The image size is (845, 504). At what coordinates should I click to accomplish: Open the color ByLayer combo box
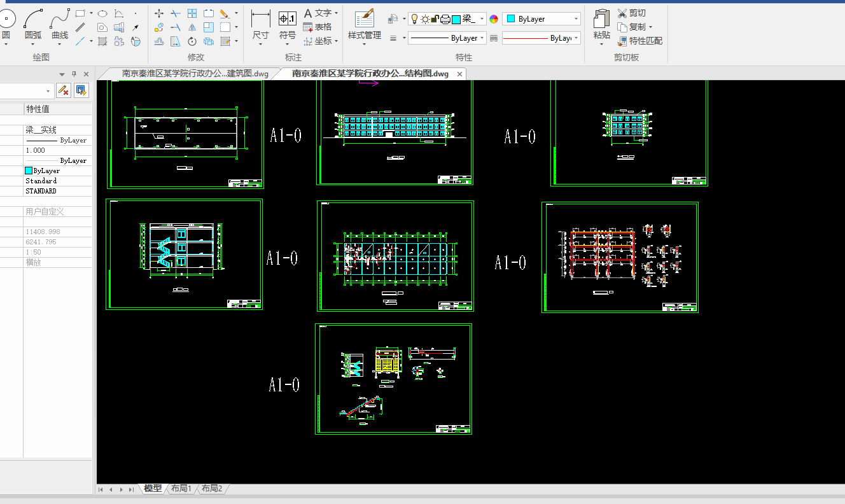coord(541,19)
